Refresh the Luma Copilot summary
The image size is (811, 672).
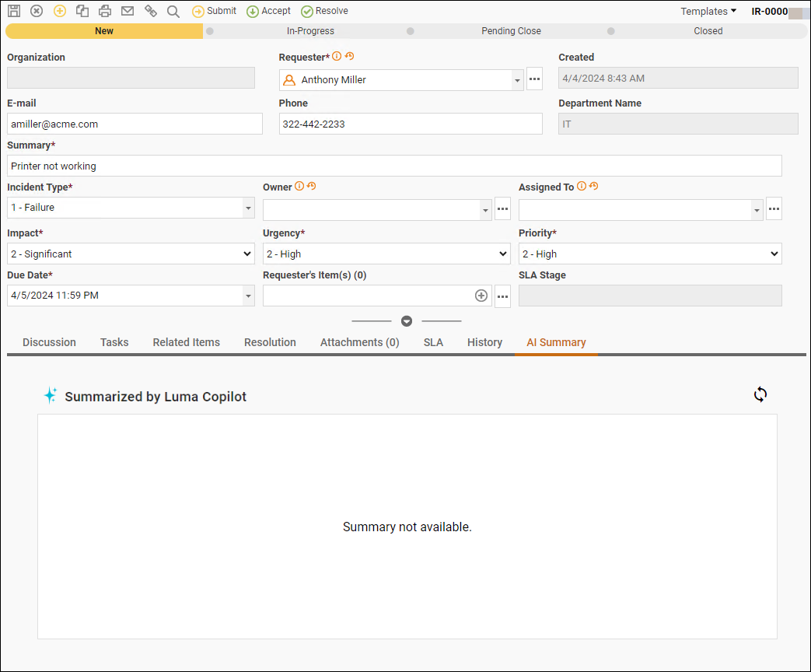(760, 394)
